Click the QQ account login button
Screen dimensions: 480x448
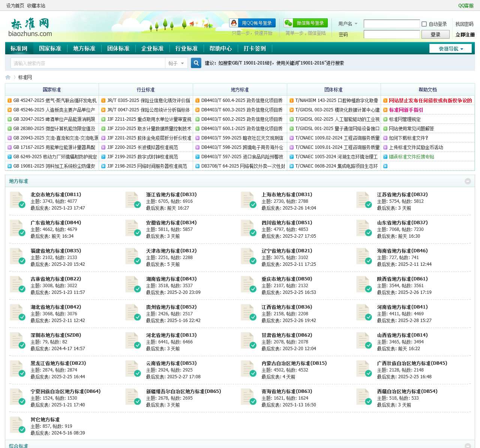click(x=252, y=23)
